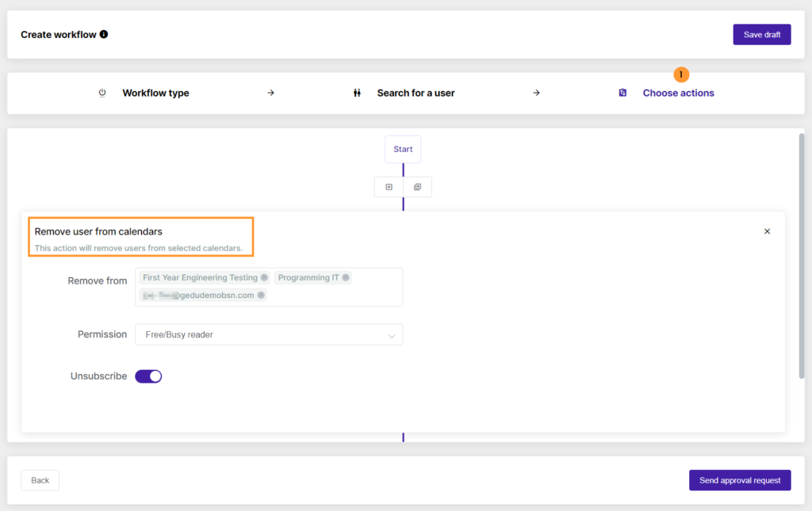Click the arrow before Choose actions step
Screen dimensions: 812x511
[x=537, y=93]
